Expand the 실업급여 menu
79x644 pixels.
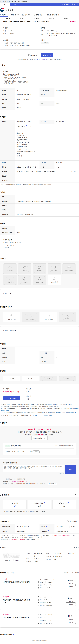tap(26, 15)
